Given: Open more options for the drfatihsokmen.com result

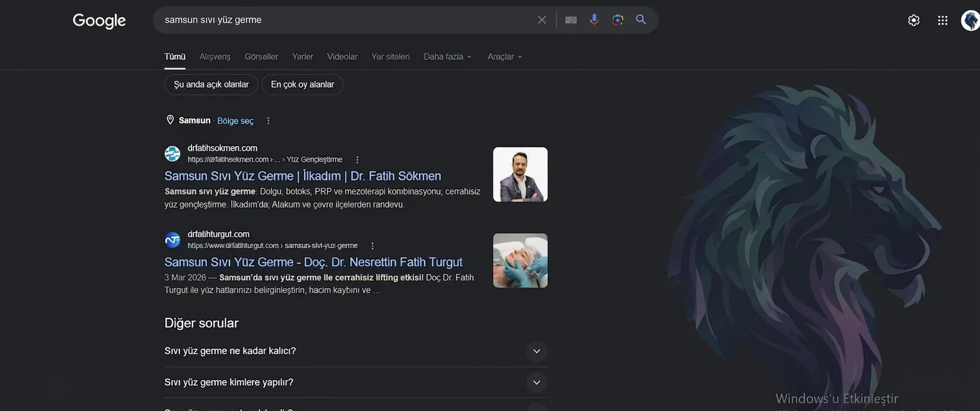Looking at the screenshot, I should pos(358,159).
